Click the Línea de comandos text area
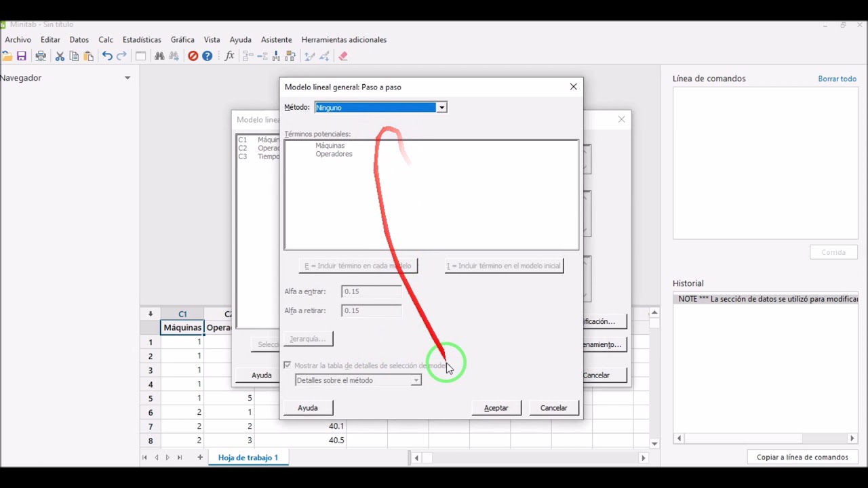The image size is (868, 488). click(765, 163)
